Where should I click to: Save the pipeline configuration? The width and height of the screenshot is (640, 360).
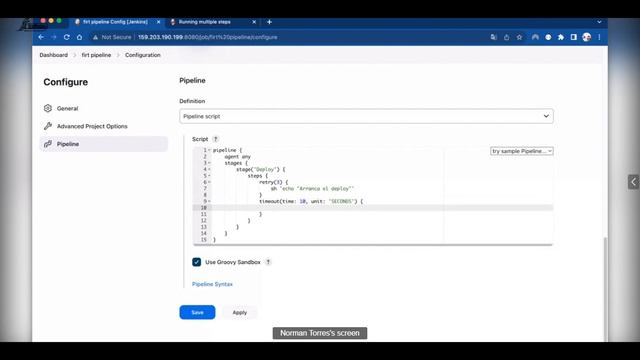(x=197, y=312)
